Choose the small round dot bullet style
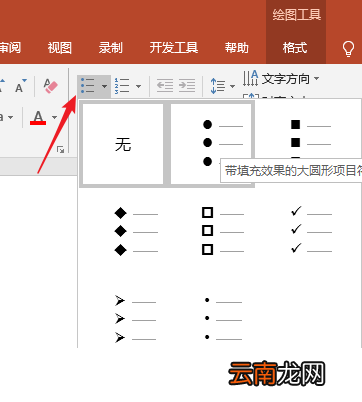This screenshot has height=402, width=362. (223, 319)
